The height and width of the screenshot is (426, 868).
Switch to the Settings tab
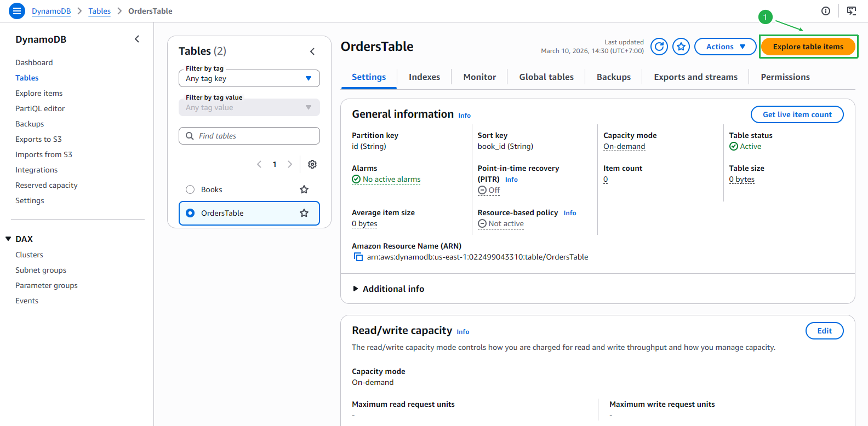369,77
